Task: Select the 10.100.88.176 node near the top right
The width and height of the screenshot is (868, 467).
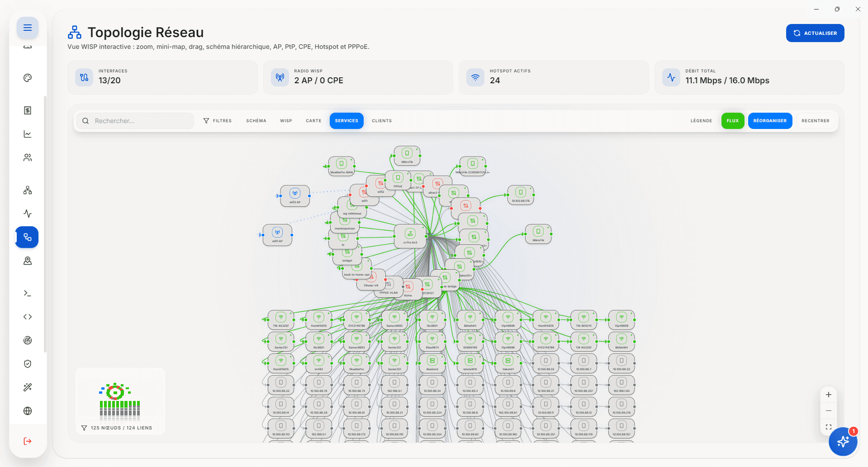Action: [x=521, y=195]
